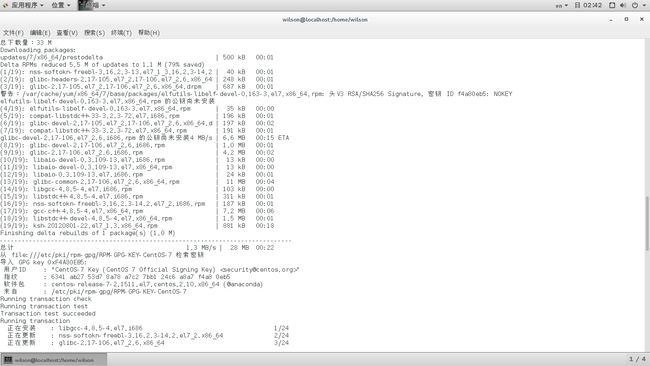Open the 帮助(H) menu
Viewport: 650px width, 366px height.
pos(149,32)
